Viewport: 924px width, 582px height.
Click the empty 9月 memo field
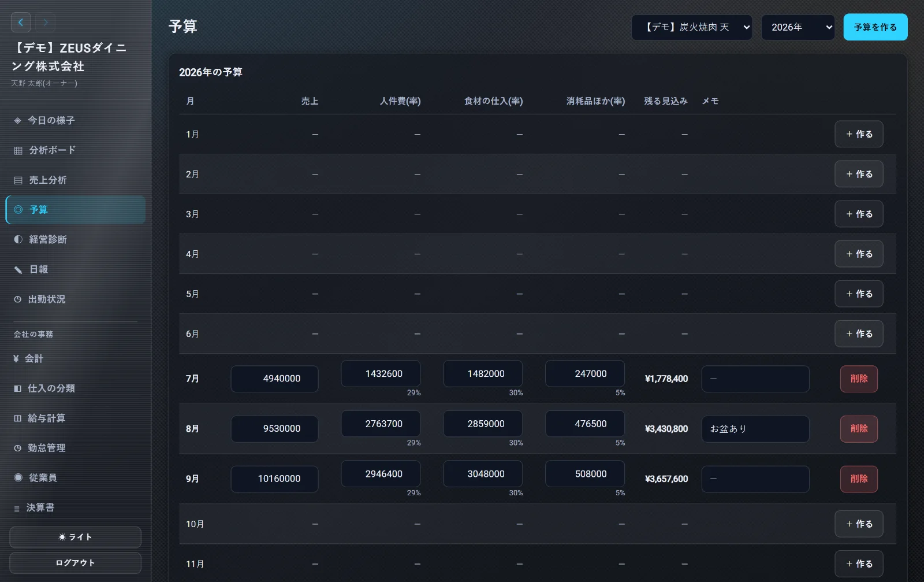point(755,479)
